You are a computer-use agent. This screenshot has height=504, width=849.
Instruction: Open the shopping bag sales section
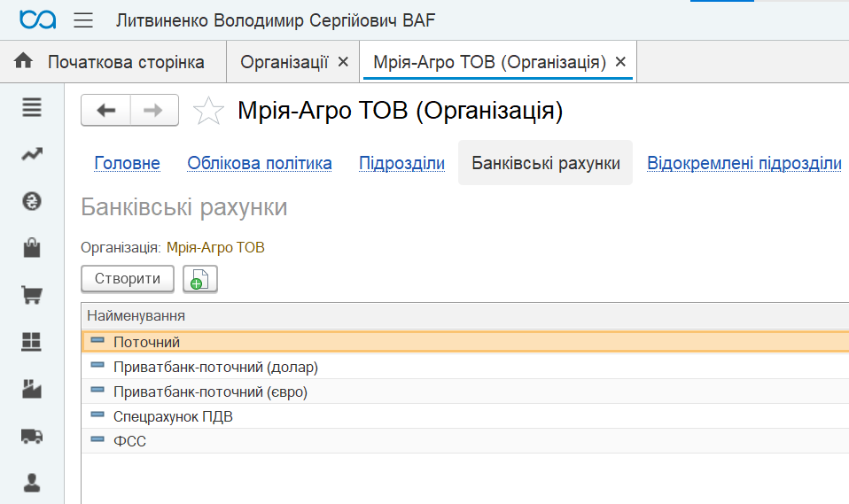click(32, 248)
